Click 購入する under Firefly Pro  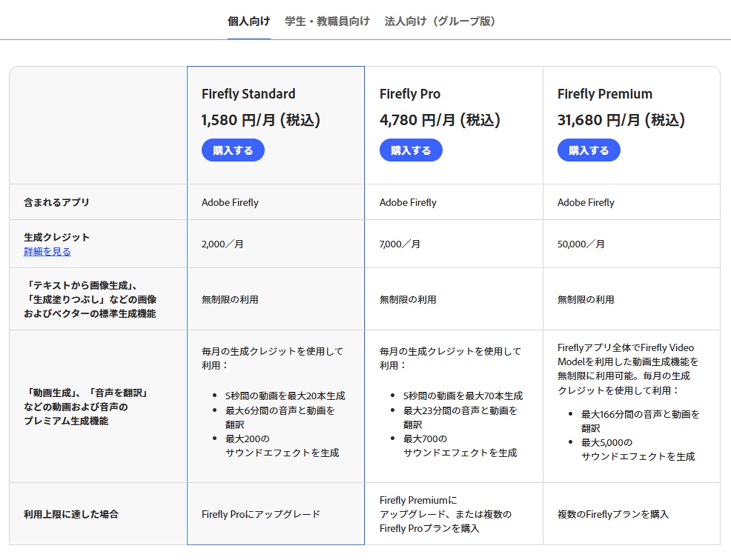[x=411, y=150]
